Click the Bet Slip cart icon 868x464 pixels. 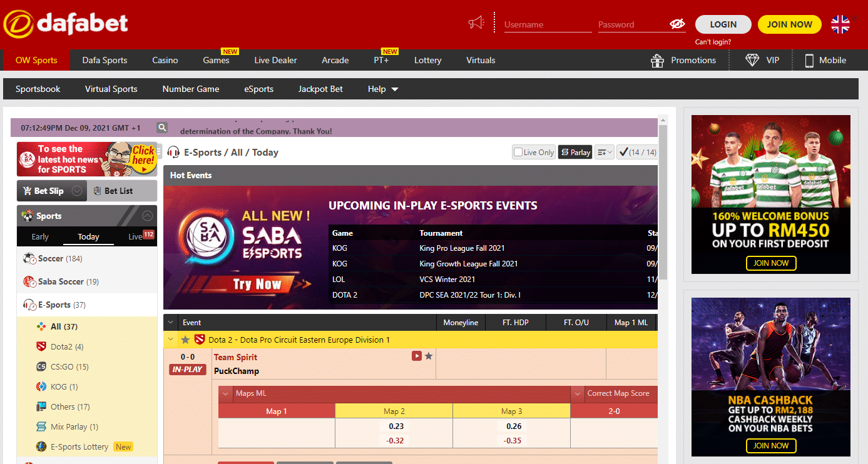[28, 191]
